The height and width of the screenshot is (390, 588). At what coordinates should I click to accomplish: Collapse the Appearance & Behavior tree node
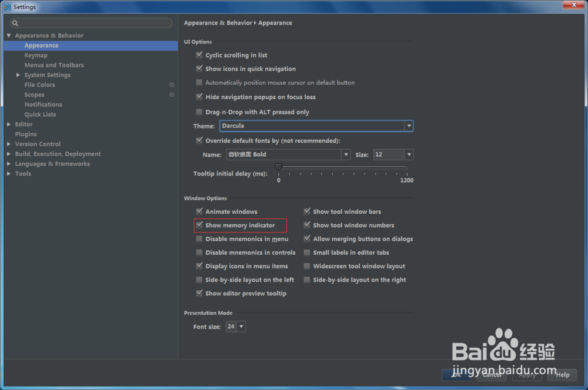9,35
